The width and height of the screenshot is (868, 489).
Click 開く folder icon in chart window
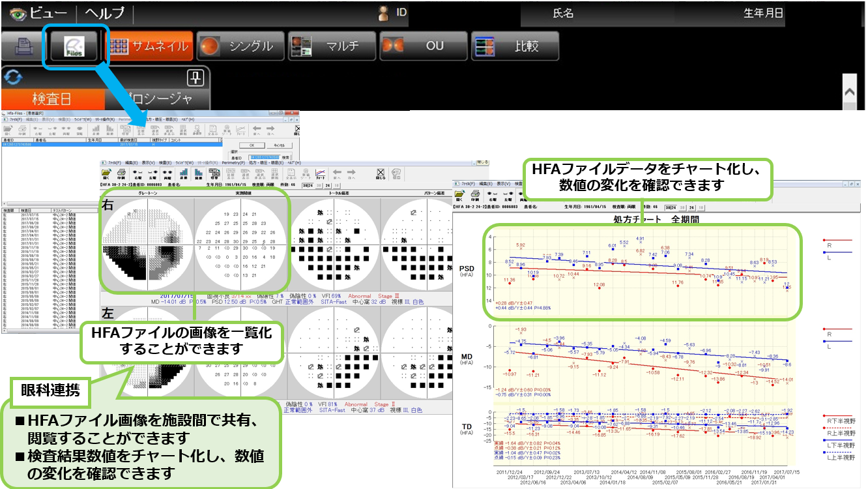(x=459, y=196)
